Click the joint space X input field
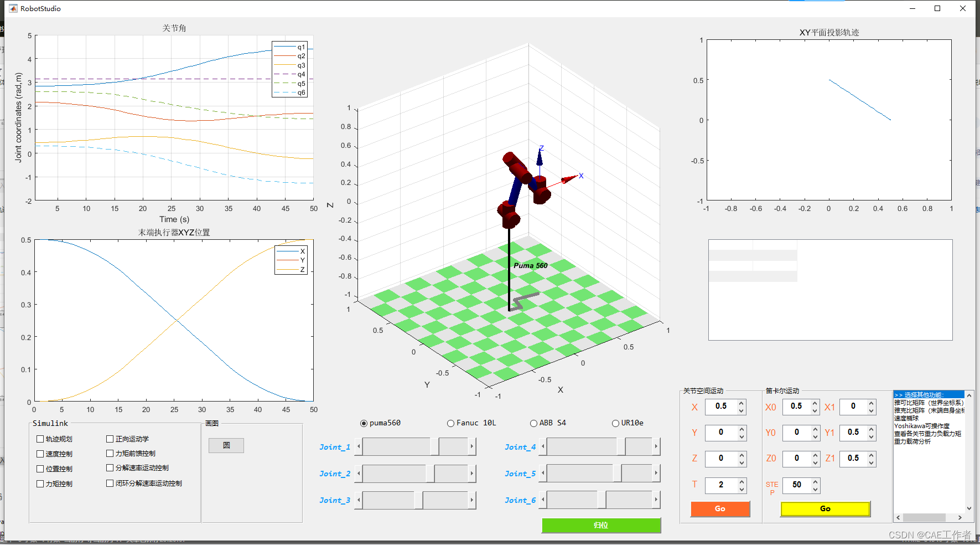980x545 pixels. point(721,407)
